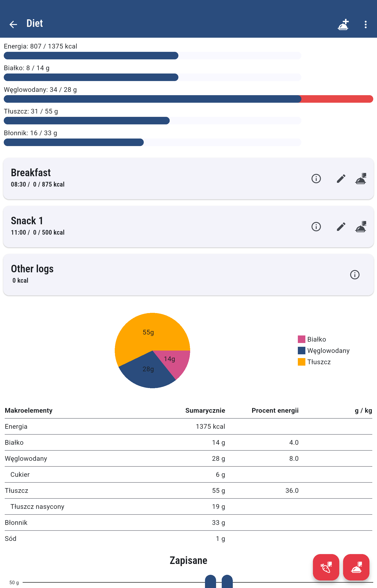
Task: Expand the Other logs card
Action: [171, 274]
